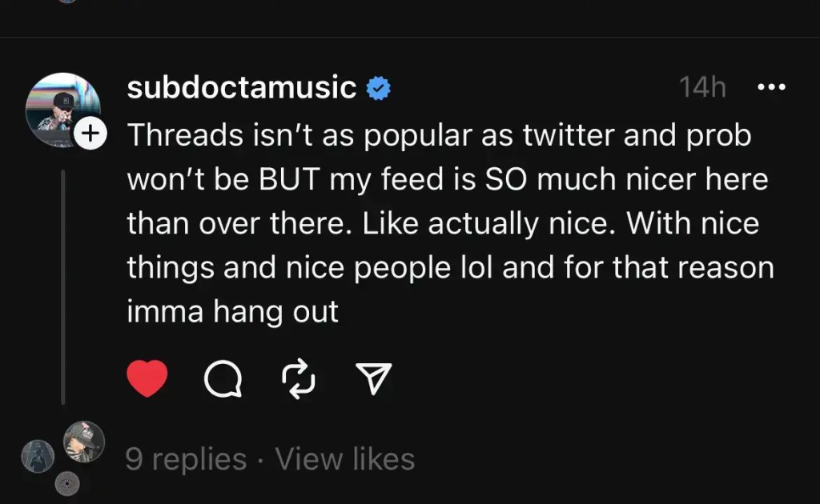Screen dimensions: 820x504
Task: Tap the smallest bottom replier avatar
Action: (x=66, y=483)
